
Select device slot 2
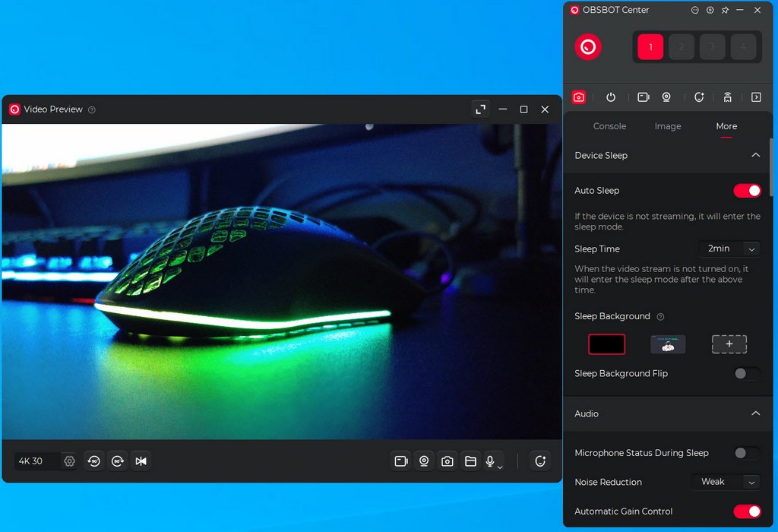pos(682,47)
